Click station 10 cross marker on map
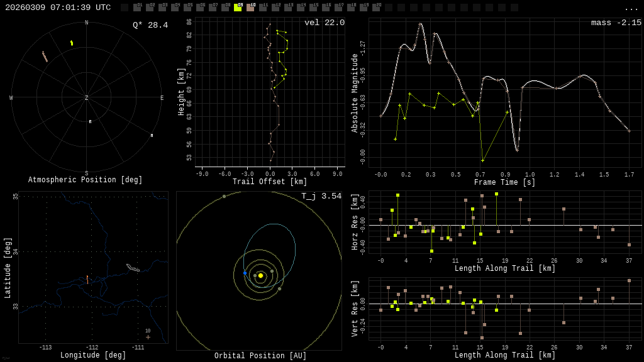This screenshot has height=362, width=644. pyautogui.click(x=148, y=337)
